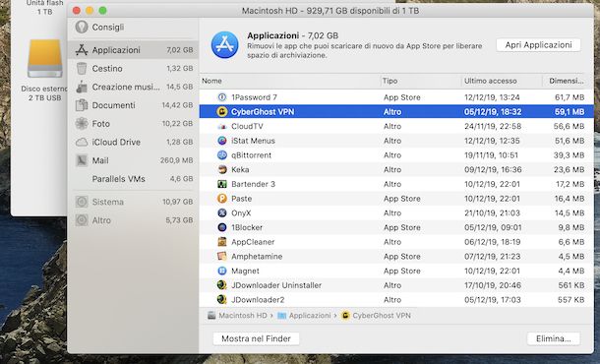The width and height of the screenshot is (600, 364).
Task: Click the 17,2 MB size of Bartender 3
Action: (570, 184)
